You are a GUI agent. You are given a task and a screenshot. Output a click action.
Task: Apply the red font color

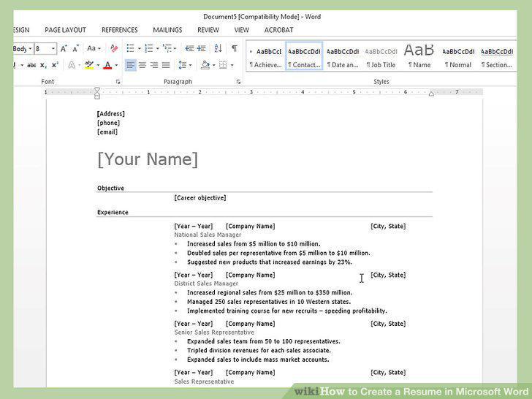click(107, 65)
